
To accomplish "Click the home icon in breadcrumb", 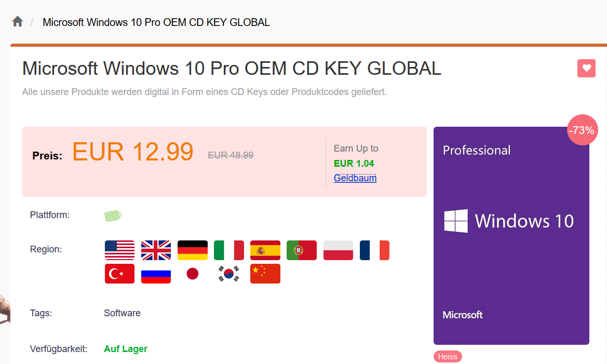I will (18, 22).
